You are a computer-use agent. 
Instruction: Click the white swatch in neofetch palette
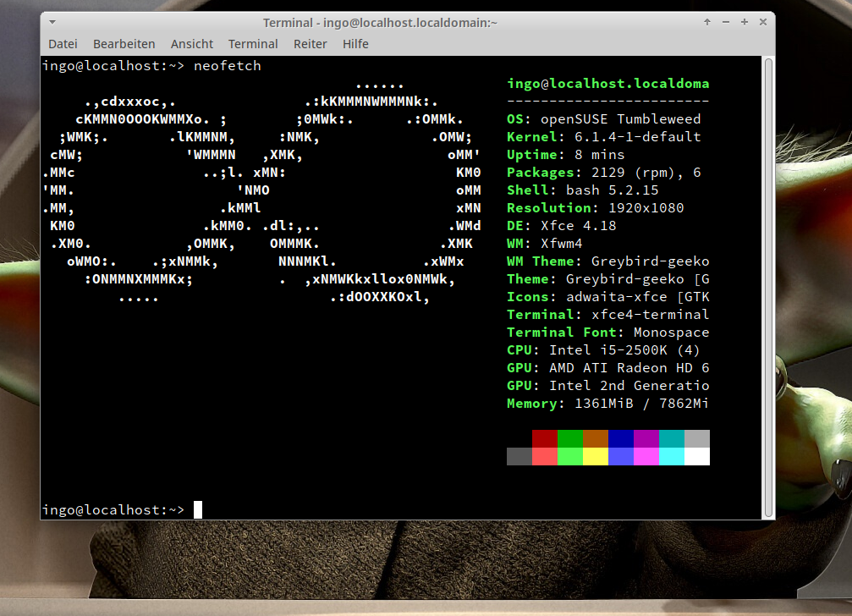pyautogui.click(x=699, y=457)
